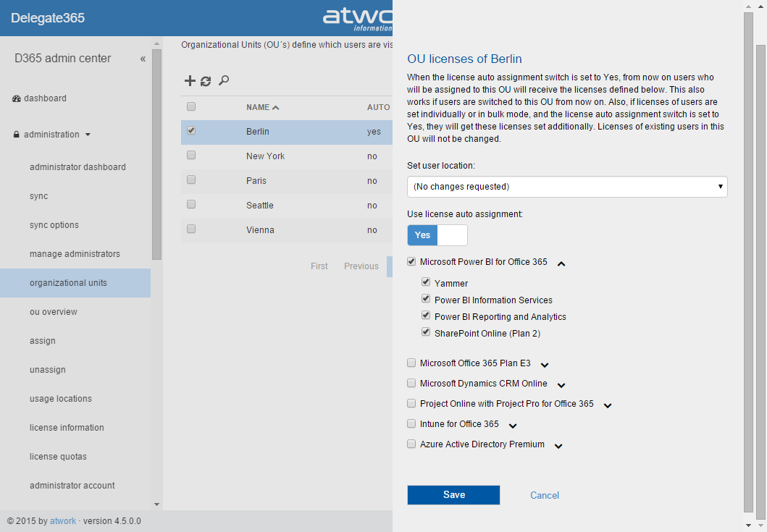Check the Paris row checkbox
The image size is (767, 532).
click(x=191, y=180)
